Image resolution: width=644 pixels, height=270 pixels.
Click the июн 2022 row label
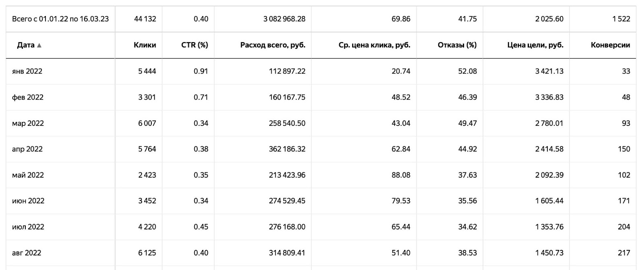[x=28, y=201]
